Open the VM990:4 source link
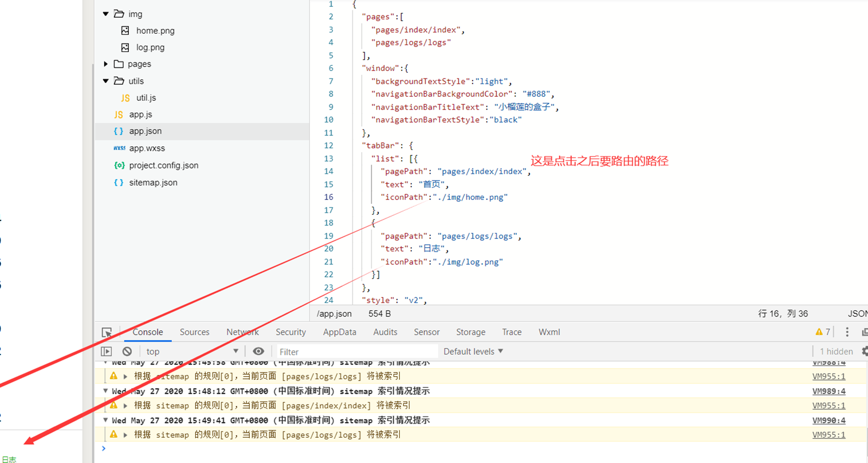The width and height of the screenshot is (868, 463). (x=828, y=421)
